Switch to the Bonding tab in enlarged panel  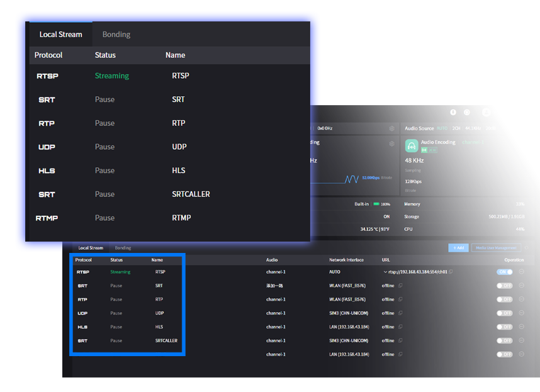pyautogui.click(x=116, y=35)
